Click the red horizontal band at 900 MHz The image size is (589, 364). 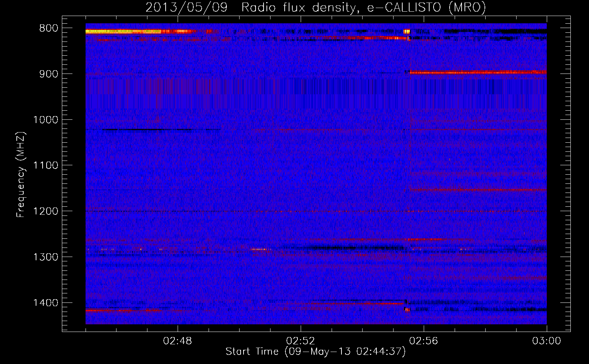click(x=478, y=72)
